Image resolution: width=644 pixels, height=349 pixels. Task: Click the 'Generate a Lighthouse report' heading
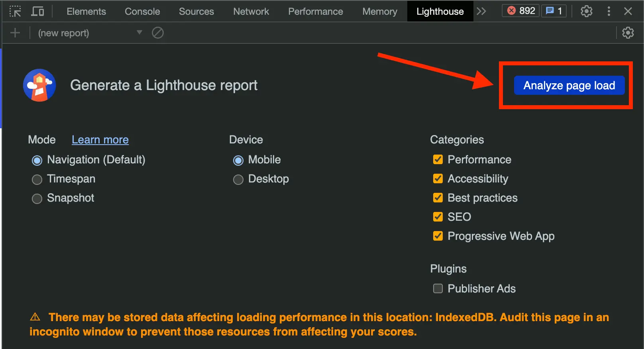[164, 85]
